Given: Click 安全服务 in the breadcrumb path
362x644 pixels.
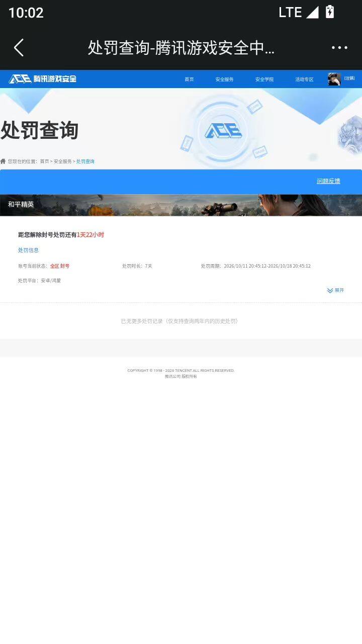Looking at the screenshot, I should tap(63, 162).
